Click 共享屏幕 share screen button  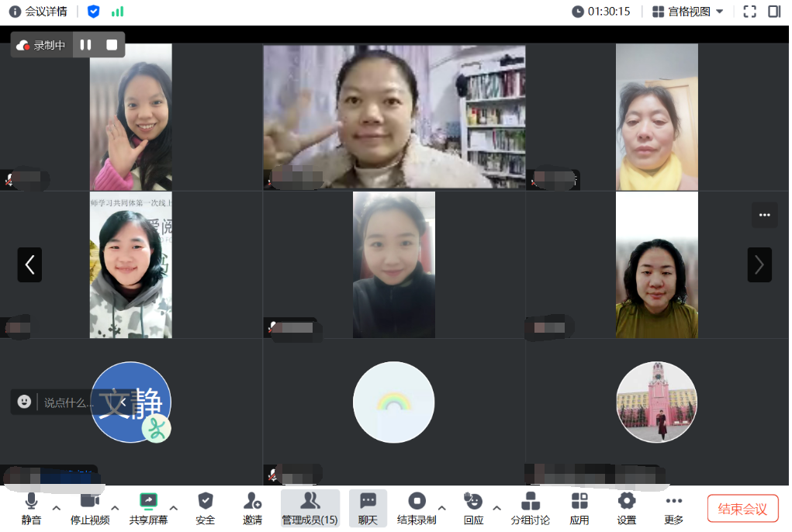(x=148, y=508)
